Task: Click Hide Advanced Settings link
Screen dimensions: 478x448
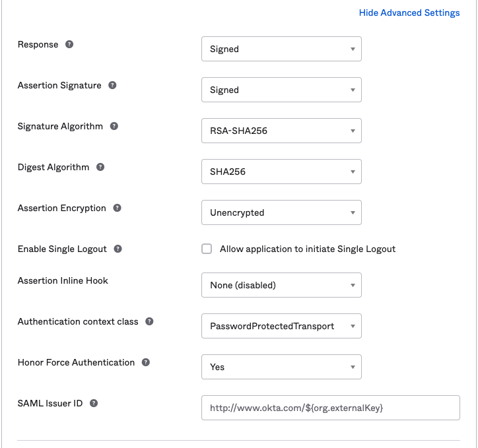Action: (409, 13)
